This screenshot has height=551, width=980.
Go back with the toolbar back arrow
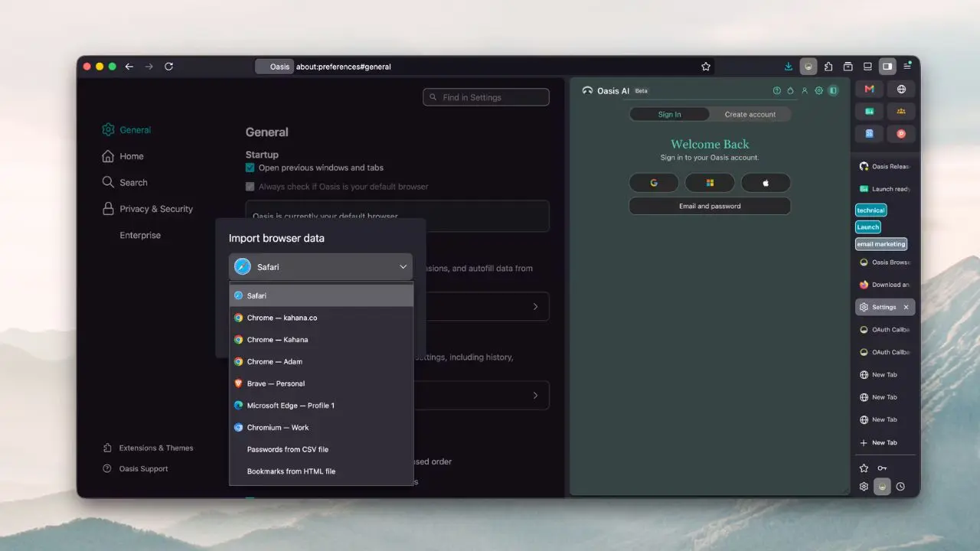click(x=129, y=67)
